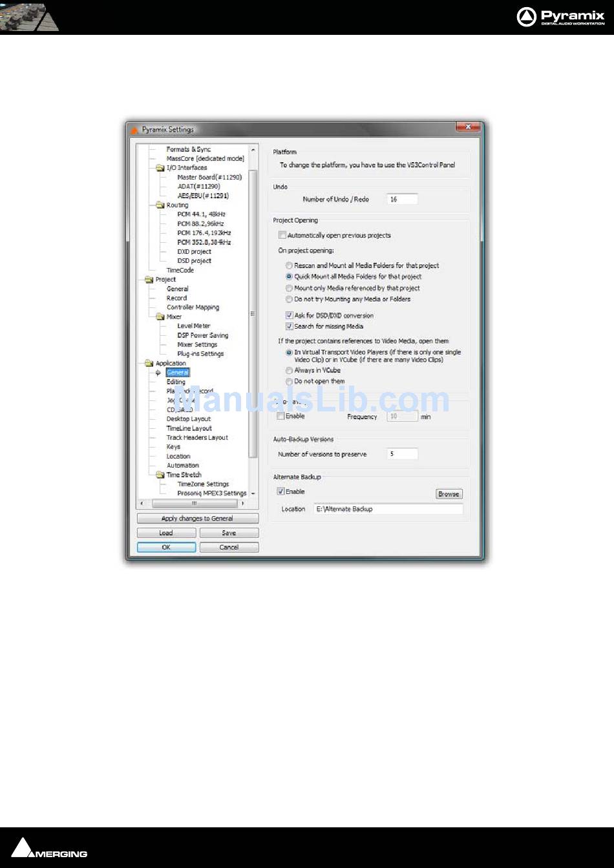Click the tree horizontal scrollbar right arrow
The width and height of the screenshot is (614, 868).
click(243, 503)
